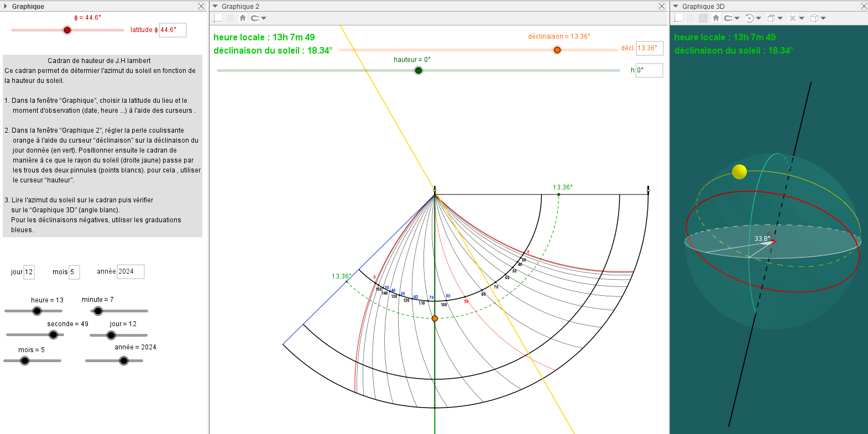
Task: Toggle grid display in Graphique 2
Action: (x=230, y=18)
